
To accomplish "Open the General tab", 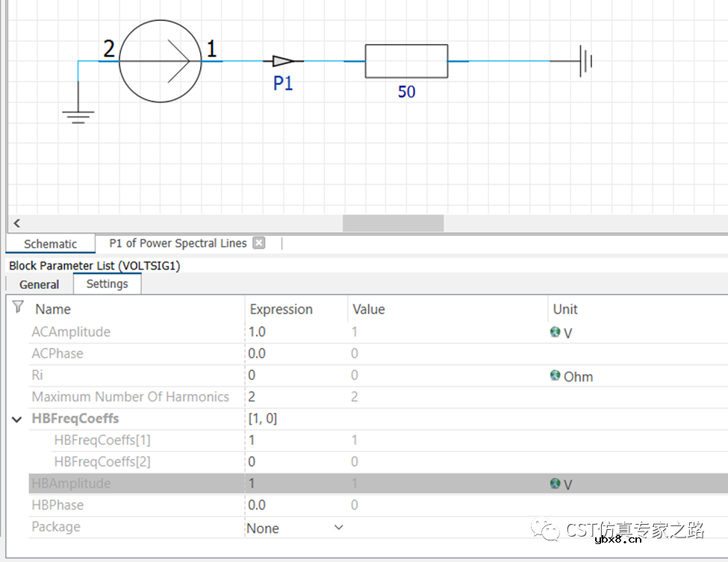I will (40, 284).
